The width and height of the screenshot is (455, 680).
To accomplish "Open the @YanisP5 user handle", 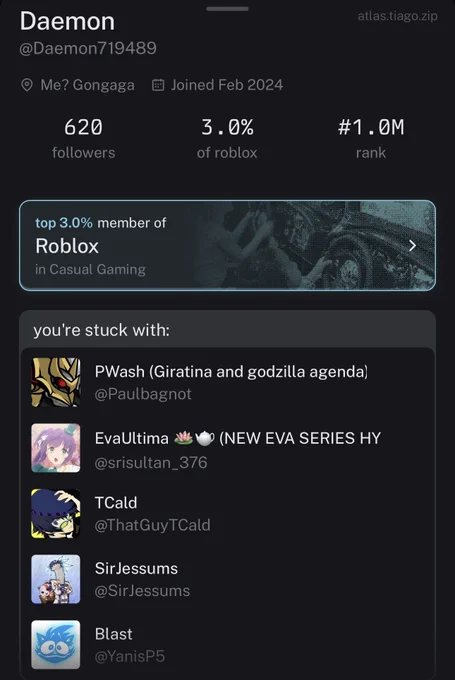I will point(130,656).
